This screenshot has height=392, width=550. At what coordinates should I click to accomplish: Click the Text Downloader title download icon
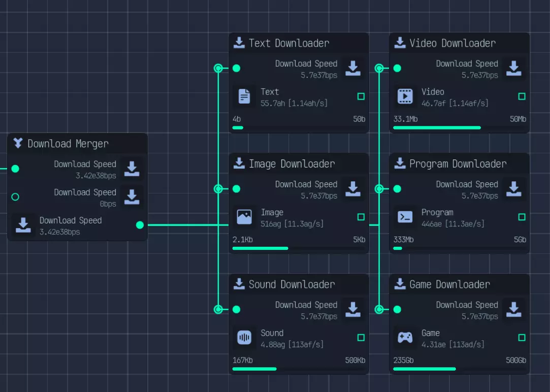coord(239,43)
